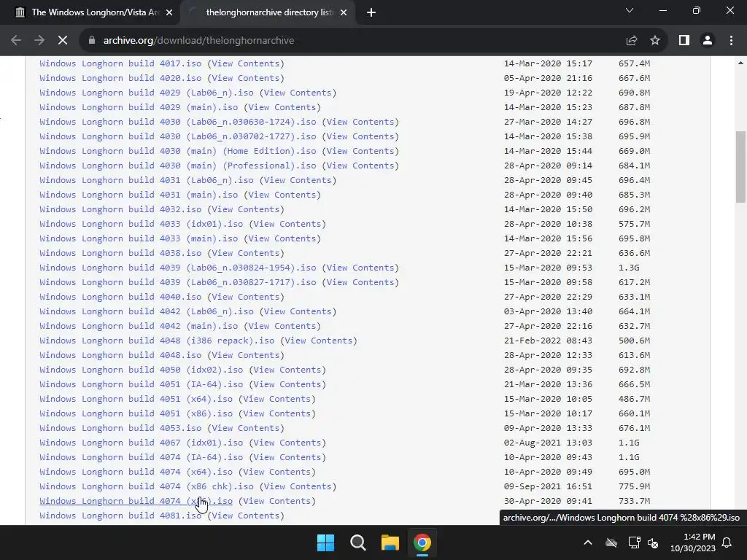Open build 4031 (main).iso link
The image size is (747, 560).
(139, 195)
